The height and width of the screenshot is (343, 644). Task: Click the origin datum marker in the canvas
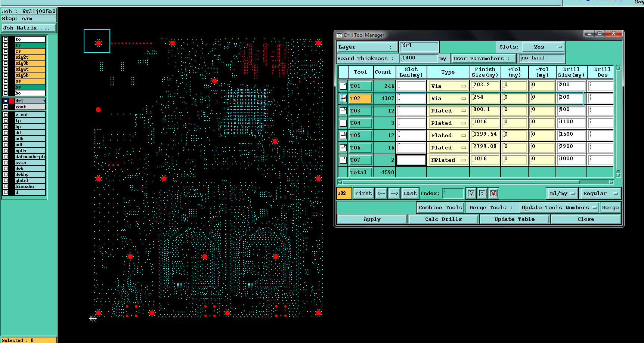[93, 318]
